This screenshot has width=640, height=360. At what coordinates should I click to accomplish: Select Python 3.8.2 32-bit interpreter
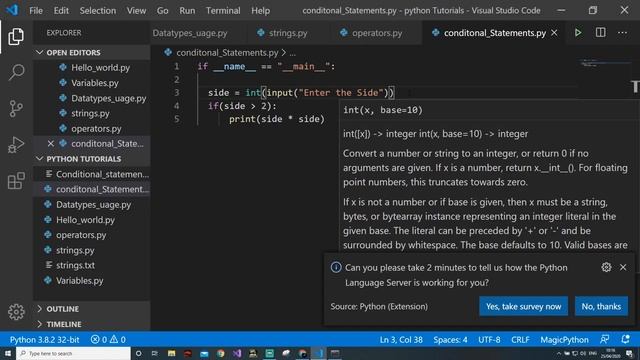click(44, 340)
